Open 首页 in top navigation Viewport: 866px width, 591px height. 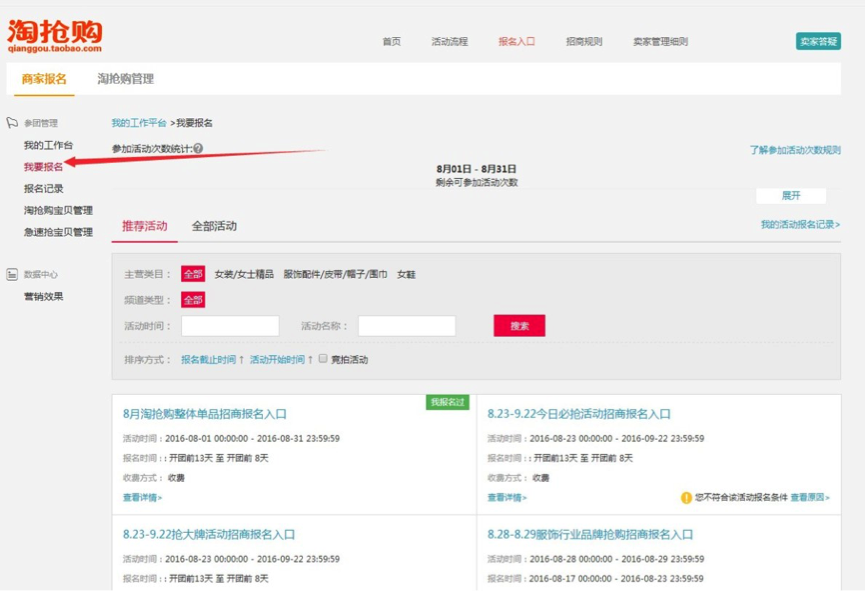point(392,41)
